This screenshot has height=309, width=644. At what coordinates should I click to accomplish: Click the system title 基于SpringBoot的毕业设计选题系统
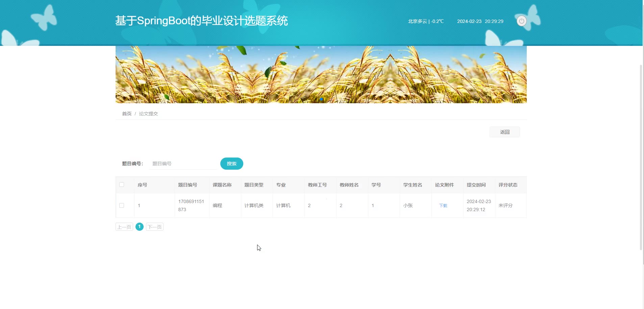(201, 21)
